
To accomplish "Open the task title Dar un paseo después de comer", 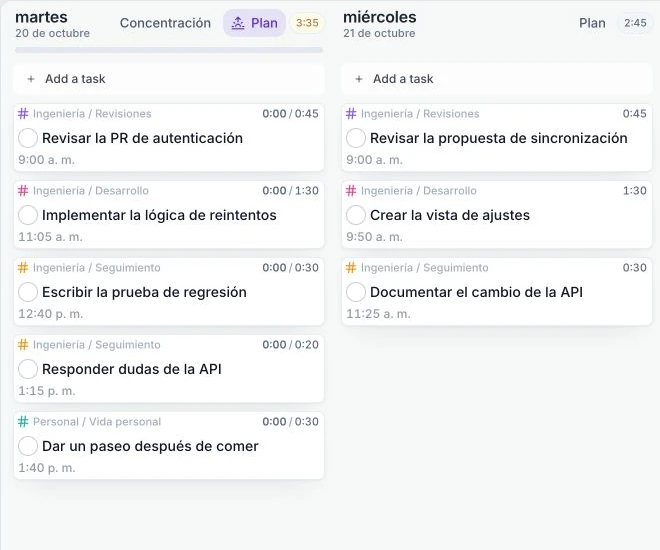I will (x=150, y=446).
